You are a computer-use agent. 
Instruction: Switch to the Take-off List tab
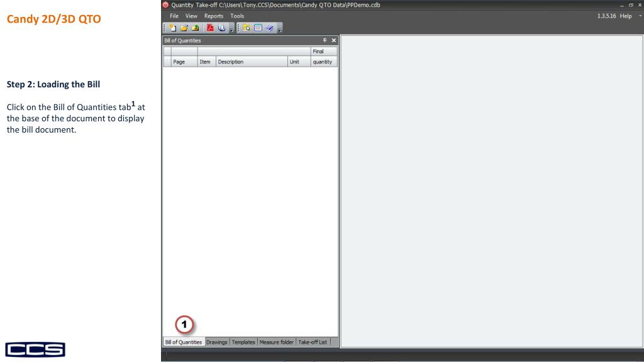(x=313, y=342)
